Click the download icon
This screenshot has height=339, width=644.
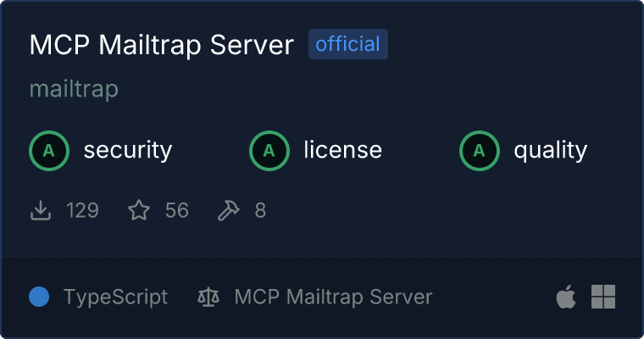pos(41,210)
